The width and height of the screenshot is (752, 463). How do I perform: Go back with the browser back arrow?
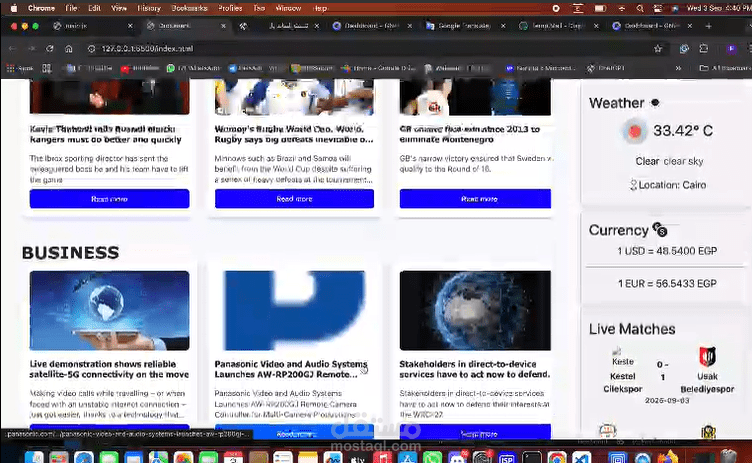pos(12,48)
